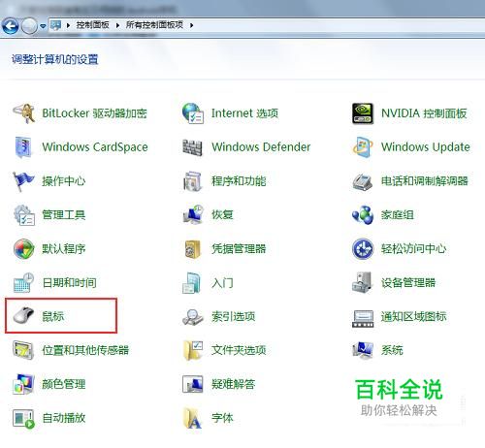Click the 通知区域图标 icon

(363, 318)
